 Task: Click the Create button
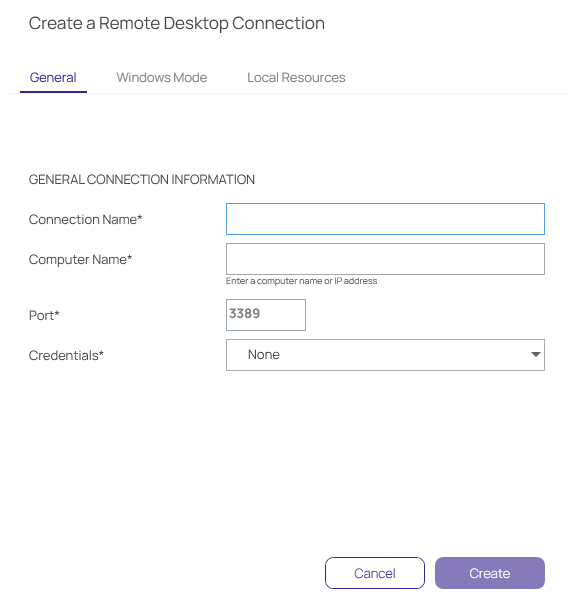point(490,573)
